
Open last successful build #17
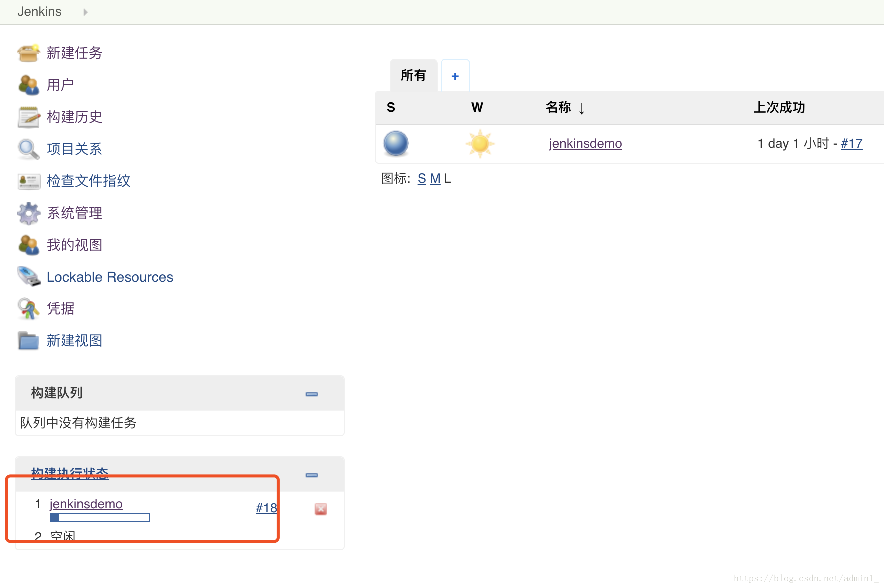coord(852,143)
